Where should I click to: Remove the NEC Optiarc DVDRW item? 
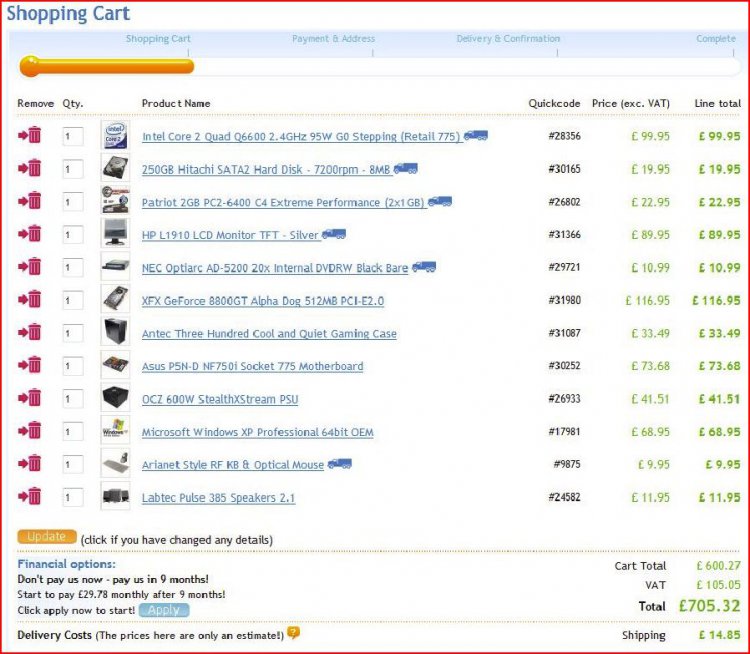[30, 266]
